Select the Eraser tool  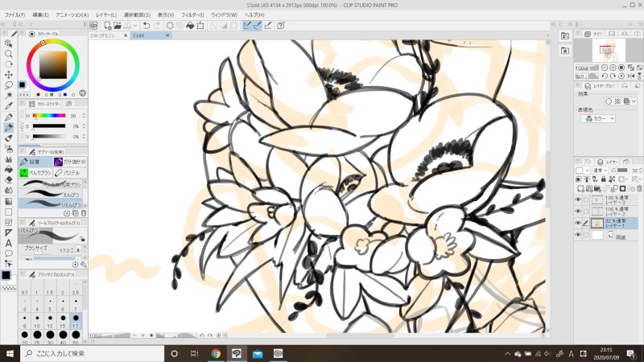(x=8, y=179)
